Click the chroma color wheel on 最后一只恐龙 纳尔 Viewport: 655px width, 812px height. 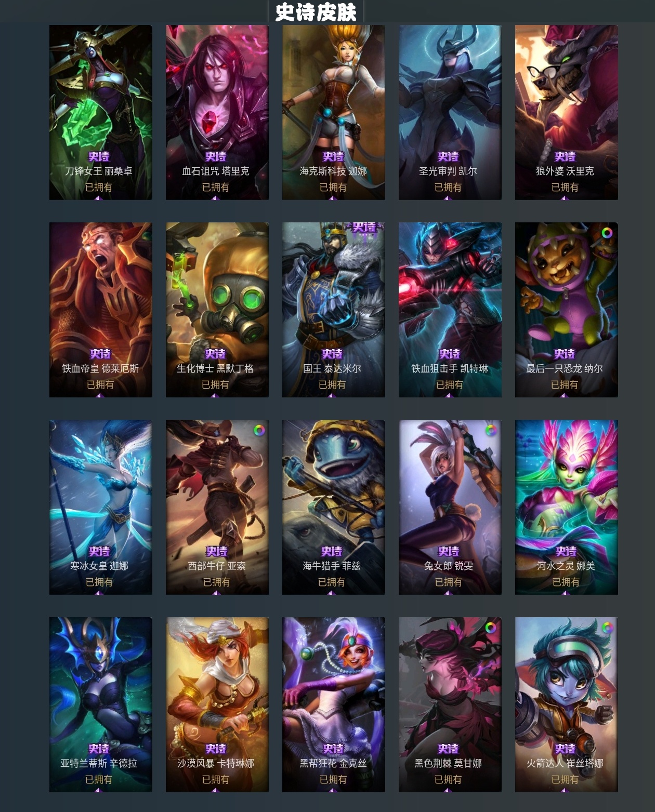607,233
